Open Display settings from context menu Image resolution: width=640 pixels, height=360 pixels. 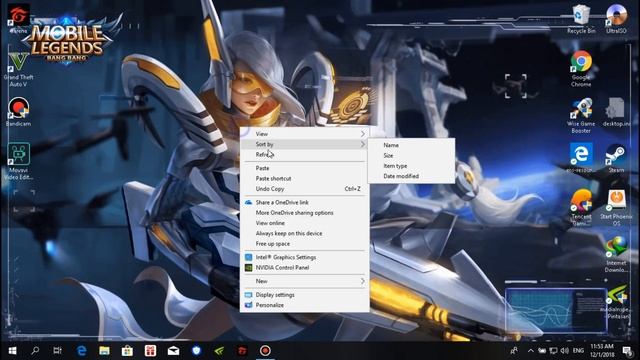tap(304, 295)
